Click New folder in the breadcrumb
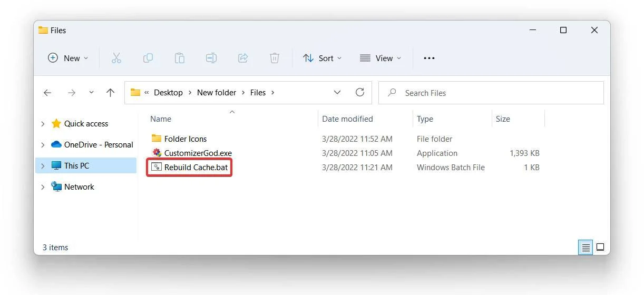Image resolution: width=644 pixels, height=295 pixels. click(217, 92)
